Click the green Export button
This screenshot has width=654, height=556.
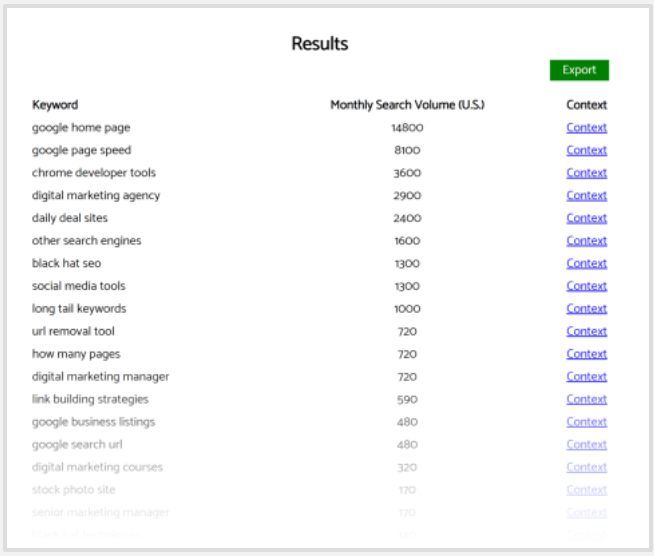click(x=579, y=70)
